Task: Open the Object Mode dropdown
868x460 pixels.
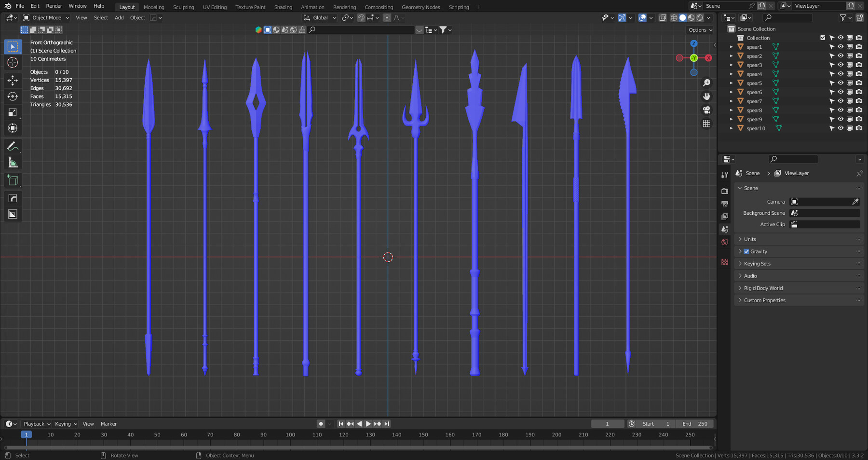Action: [x=46, y=17]
